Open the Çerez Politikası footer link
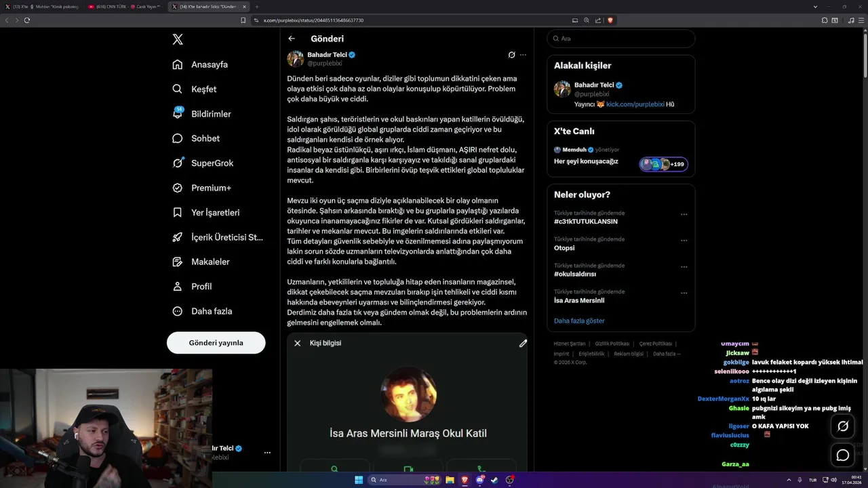 click(x=656, y=344)
